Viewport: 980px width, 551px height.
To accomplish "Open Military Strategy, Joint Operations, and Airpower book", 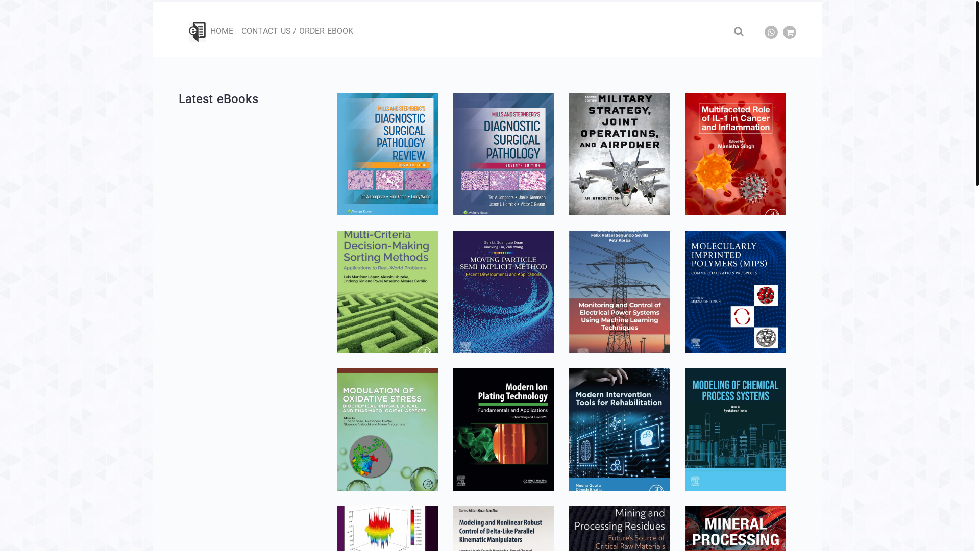I will point(619,154).
